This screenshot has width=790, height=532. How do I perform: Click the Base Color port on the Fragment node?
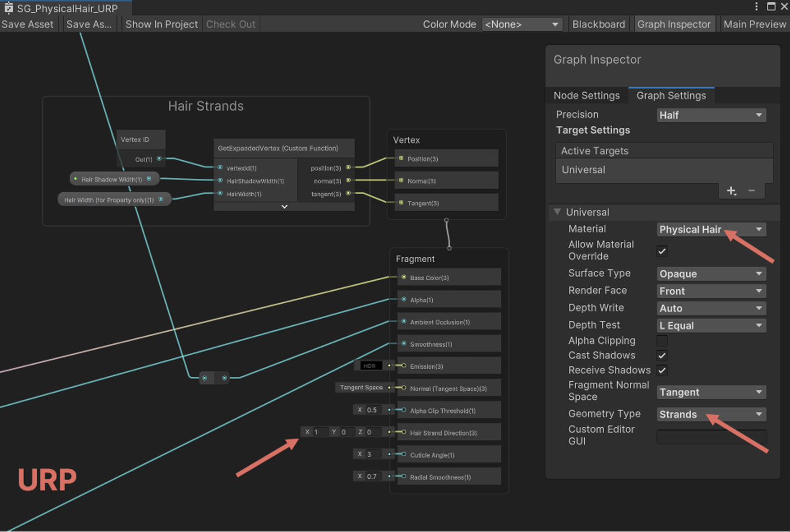(403, 278)
